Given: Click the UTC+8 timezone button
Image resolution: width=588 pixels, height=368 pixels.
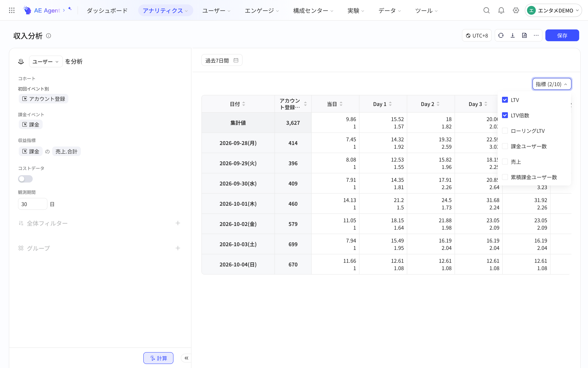Looking at the screenshot, I should point(477,36).
